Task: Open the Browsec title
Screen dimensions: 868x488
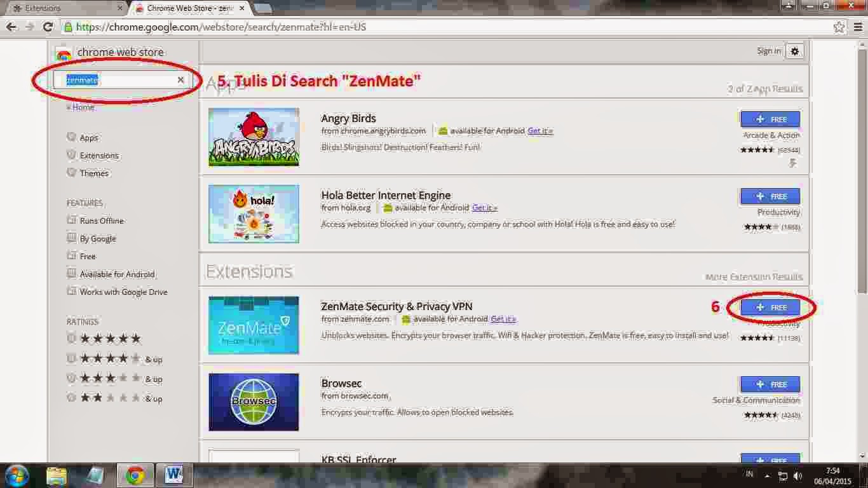Action: tap(341, 383)
